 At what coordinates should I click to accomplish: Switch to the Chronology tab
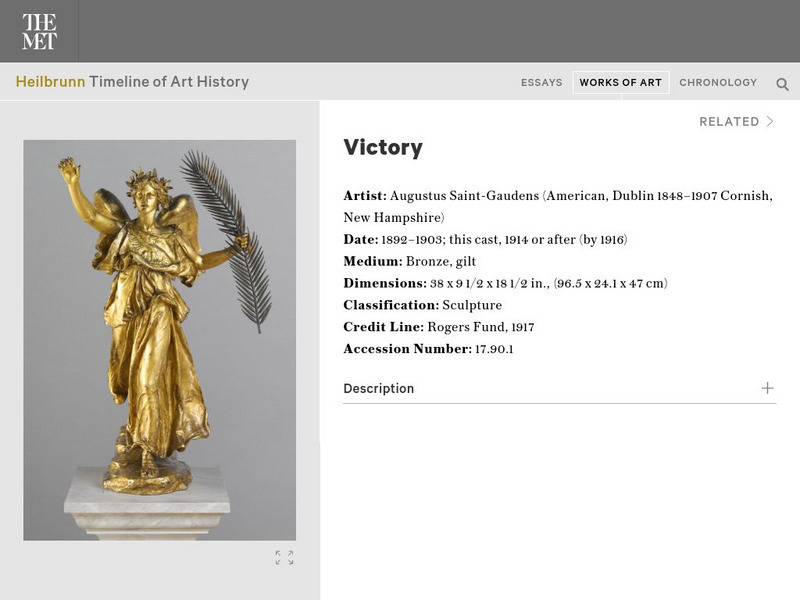(718, 83)
